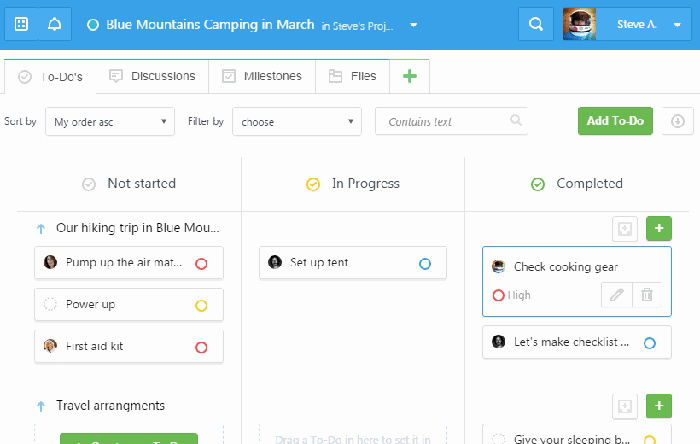The width and height of the screenshot is (700, 444).
Task: Open the notifications bell
Action: pos(54,24)
